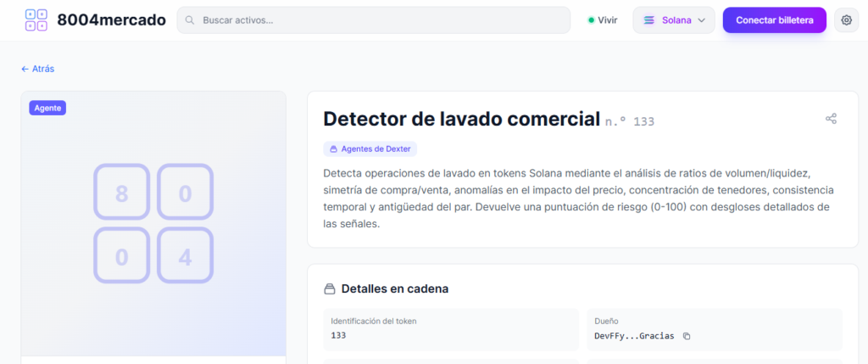This screenshot has height=364, width=868.
Task: Focus the Buscar activos search field
Action: (x=374, y=20)
